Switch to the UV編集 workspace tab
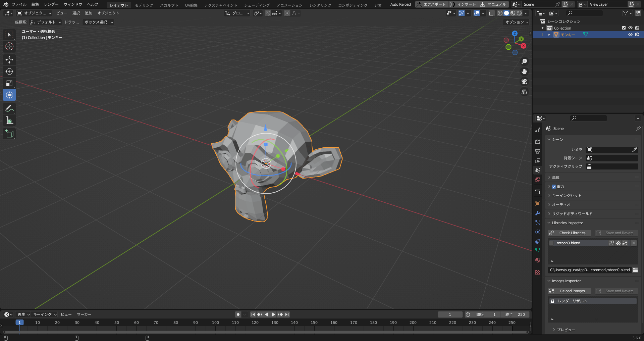Image resolution: width=644 pixels, height=341 pixels. 191,5
